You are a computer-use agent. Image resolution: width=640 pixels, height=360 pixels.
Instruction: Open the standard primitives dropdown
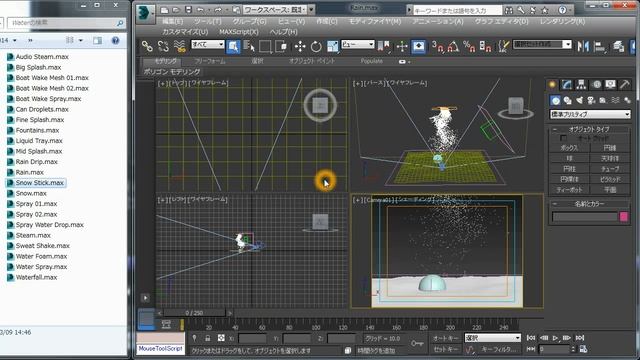590,114
